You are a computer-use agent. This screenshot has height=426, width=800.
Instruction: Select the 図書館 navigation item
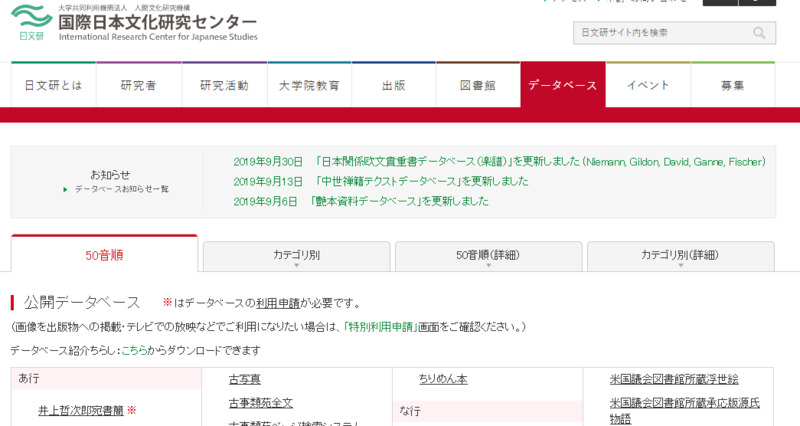[x=478, y=86]
